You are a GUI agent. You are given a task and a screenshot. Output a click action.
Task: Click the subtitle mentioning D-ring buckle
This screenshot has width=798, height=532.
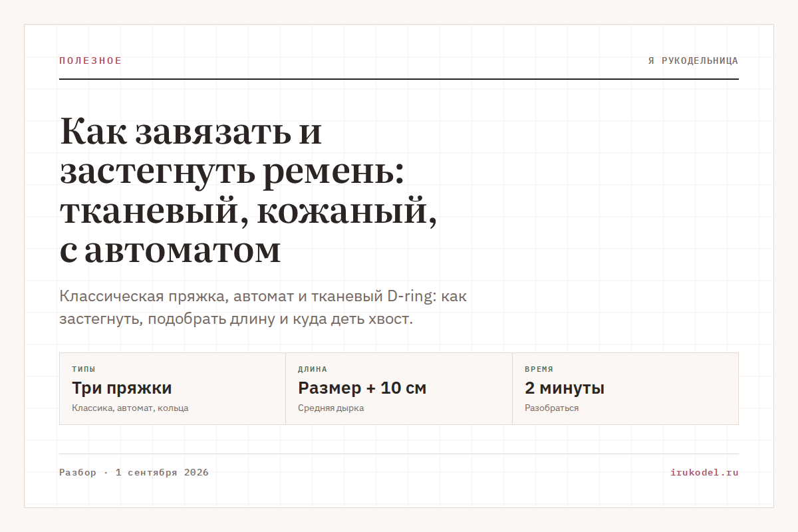[263, 307]
